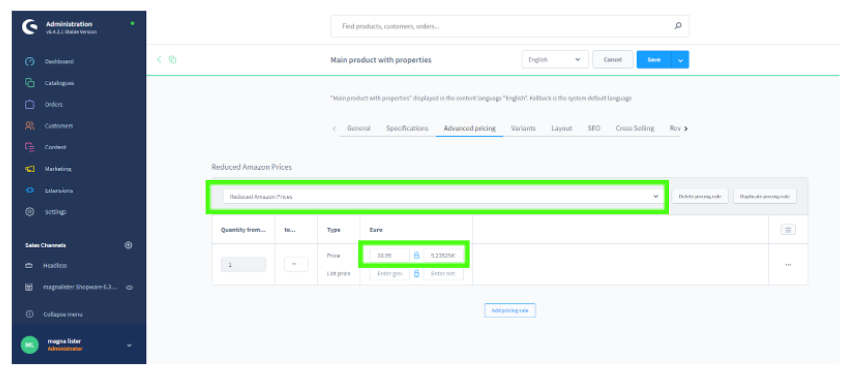Viewport: 847px width, 371px height.
Task: Open the Variants tab
Action: point(523,129)
